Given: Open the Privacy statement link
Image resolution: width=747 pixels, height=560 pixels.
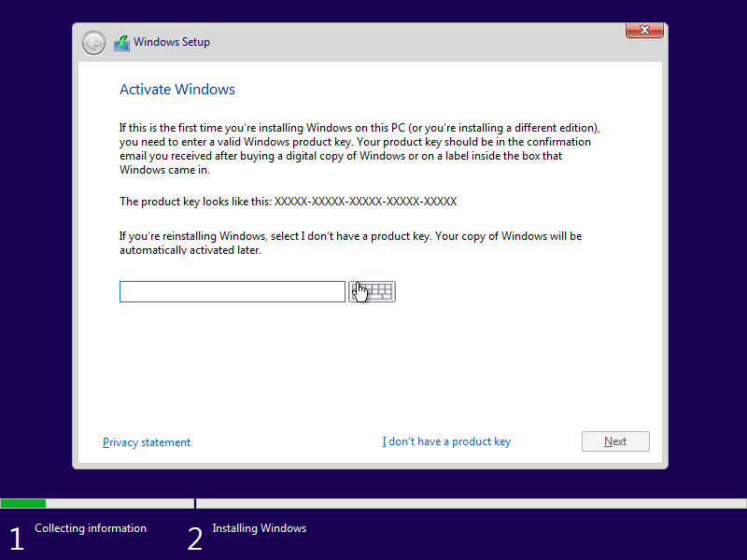Looking at the screenshot, I should (147, 442).
